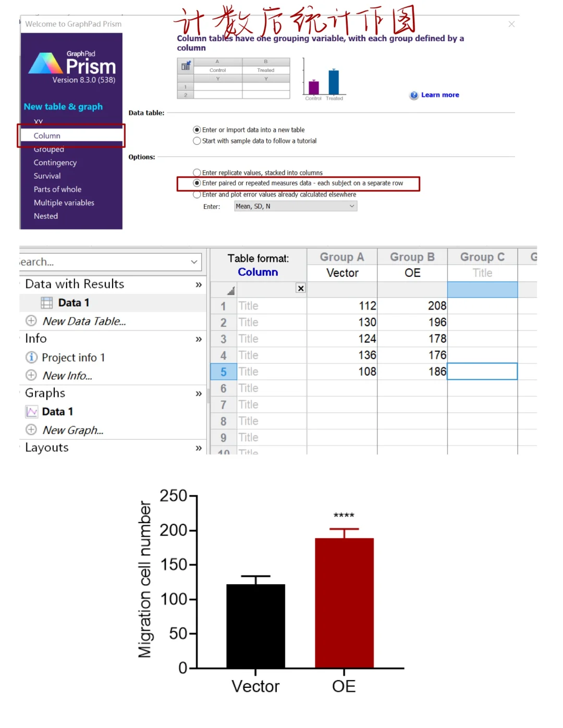Expand the Data with Results section chevron
The height and width of the screenshot is (728, 563).
(x=199, y=285)
